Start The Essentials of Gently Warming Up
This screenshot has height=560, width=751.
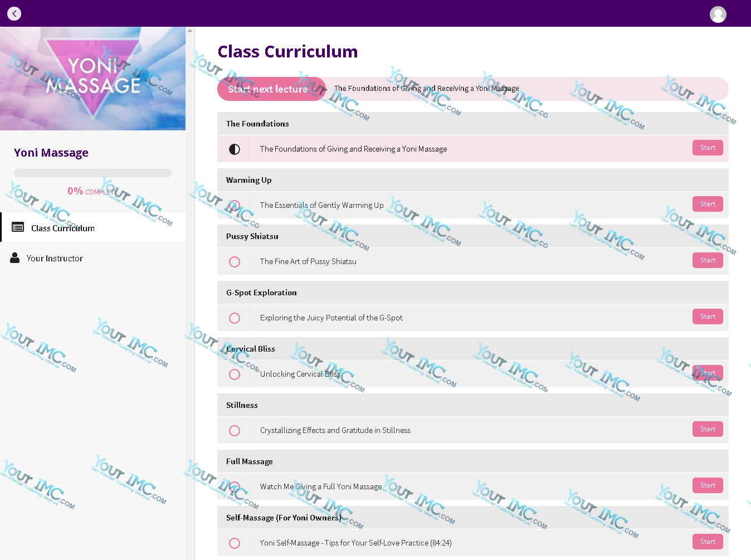(x=708, y=204)
